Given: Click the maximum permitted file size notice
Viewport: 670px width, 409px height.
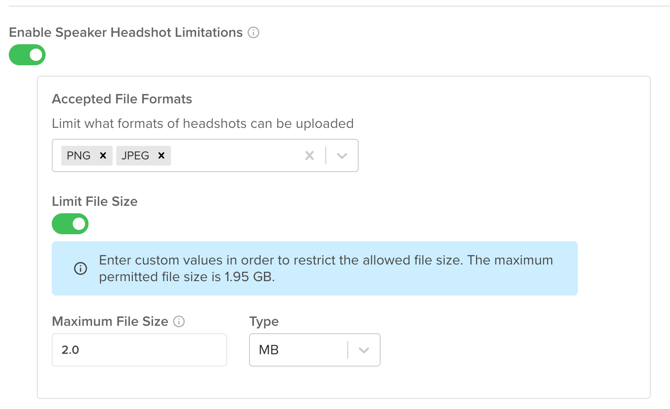Looking at the screenshot, I should [x=326, y=268].
